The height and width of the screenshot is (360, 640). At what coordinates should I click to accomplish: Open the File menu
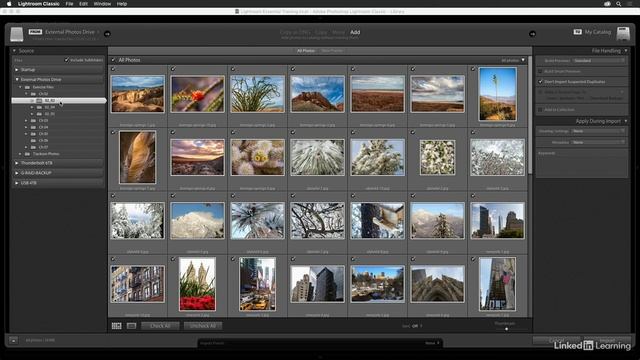click(x=69, y=4)
